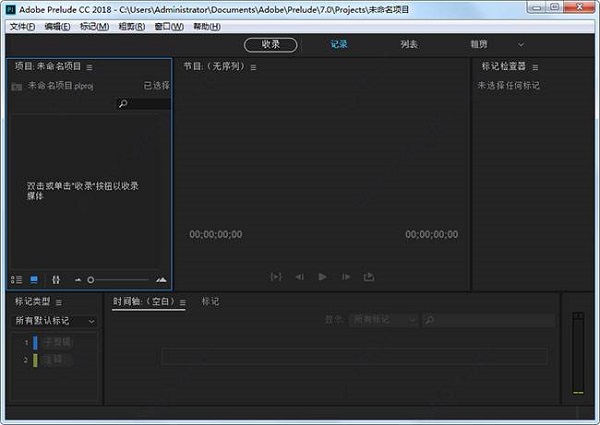600x425 pixels.
Task: Switch to the 粗剪 workspace
Action: (x=479, y=44)
